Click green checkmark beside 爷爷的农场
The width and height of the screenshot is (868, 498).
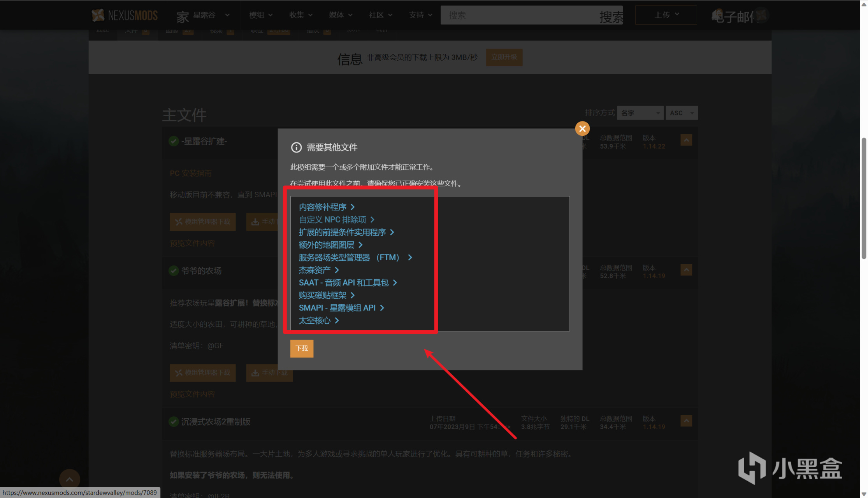pos(174,270)
